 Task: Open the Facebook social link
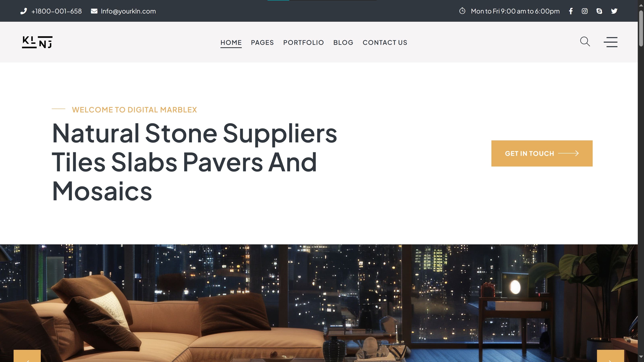pyautogui.click(x=571, y=11)
